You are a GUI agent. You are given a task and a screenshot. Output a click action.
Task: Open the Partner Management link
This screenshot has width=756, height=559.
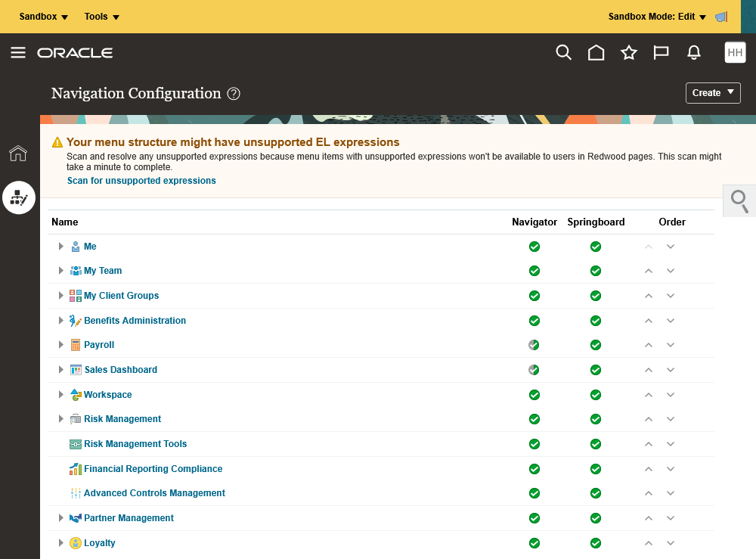coord(129,518)
